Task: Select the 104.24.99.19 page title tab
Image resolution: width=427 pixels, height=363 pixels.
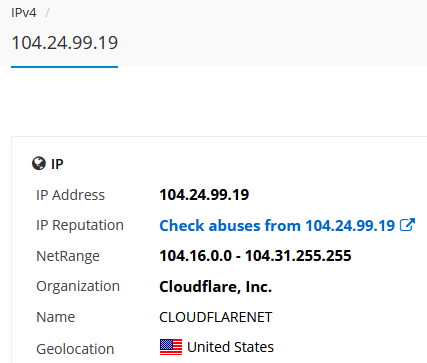Action: coord(65,43)
